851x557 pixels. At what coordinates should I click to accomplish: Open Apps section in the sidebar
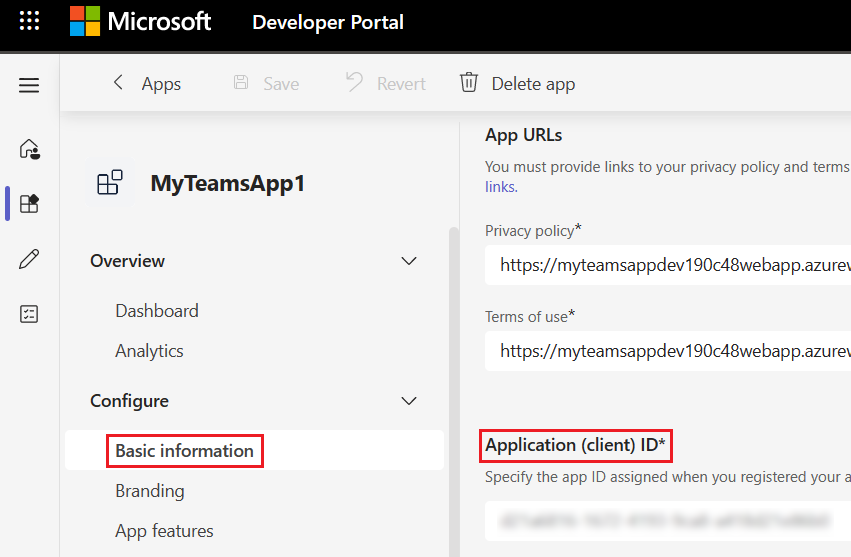coord(29,204)
